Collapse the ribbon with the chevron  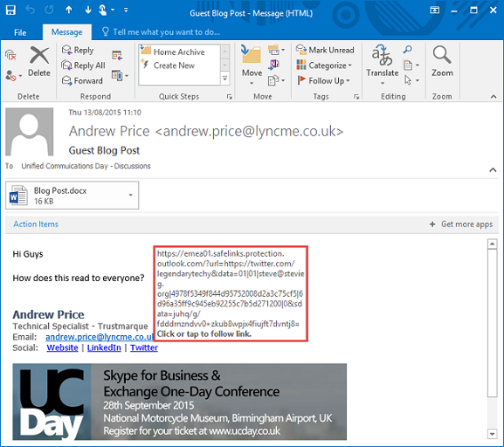click(494, 97)
